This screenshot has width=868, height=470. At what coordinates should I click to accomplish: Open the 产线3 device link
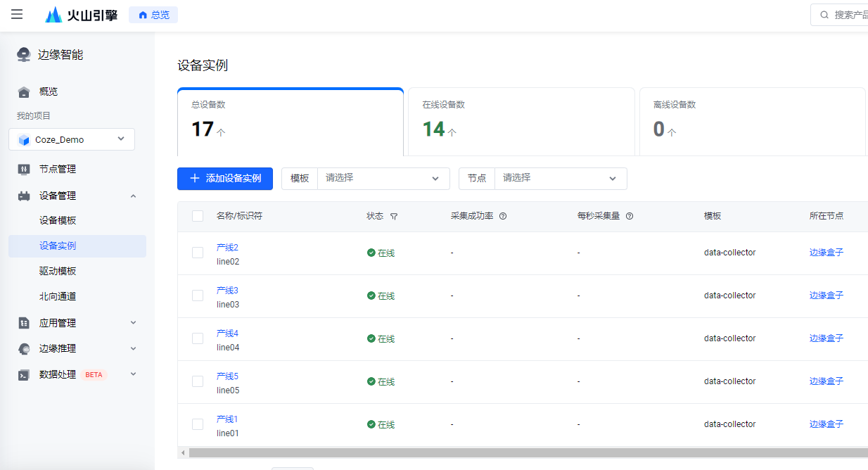click(x=227, y=290)
